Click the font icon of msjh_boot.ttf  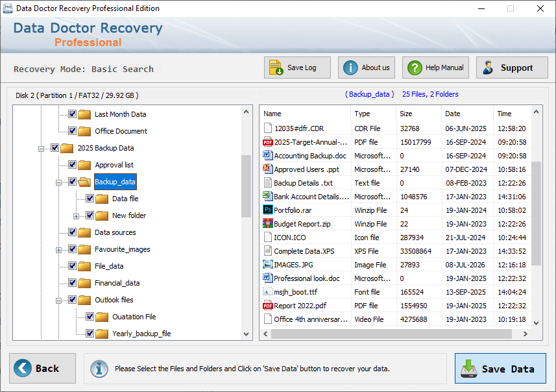click(267, 291)
